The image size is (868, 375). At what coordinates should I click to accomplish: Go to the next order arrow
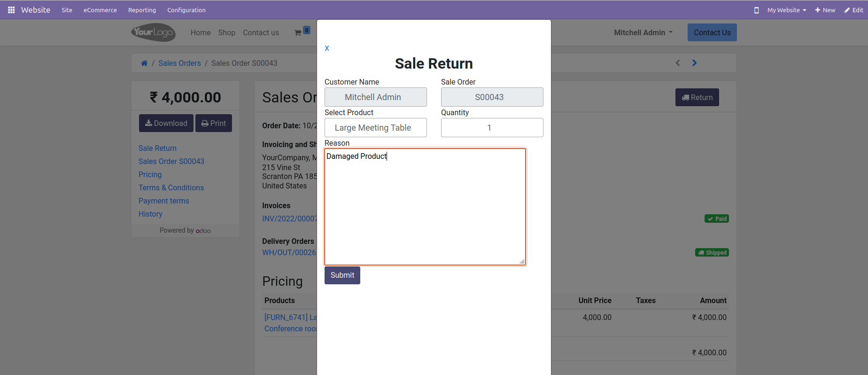[694, 63]
